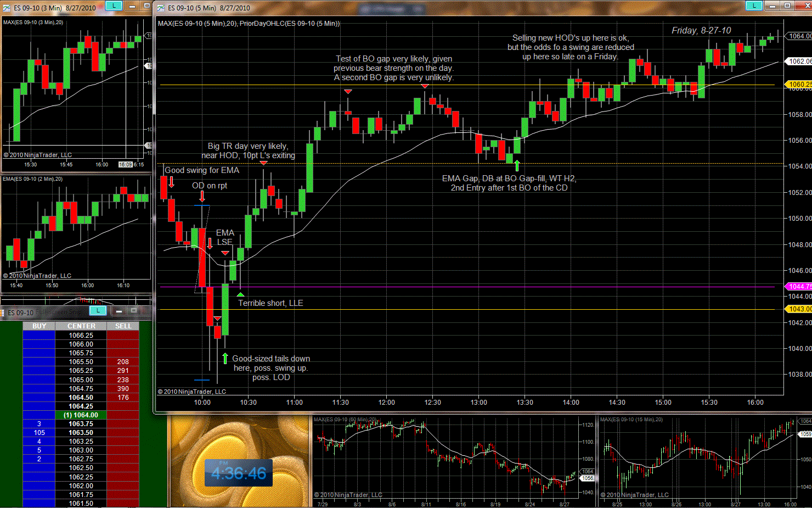This screenshot has height=508, width=812.
Task: Click the 3 Min chart window icon
Action: pos(7,8)
